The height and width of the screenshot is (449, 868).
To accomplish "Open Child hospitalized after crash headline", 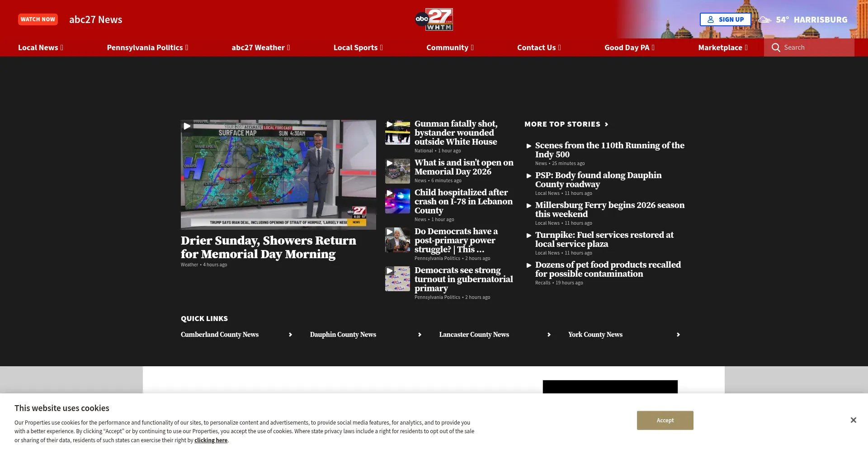I will coord(463,202).
